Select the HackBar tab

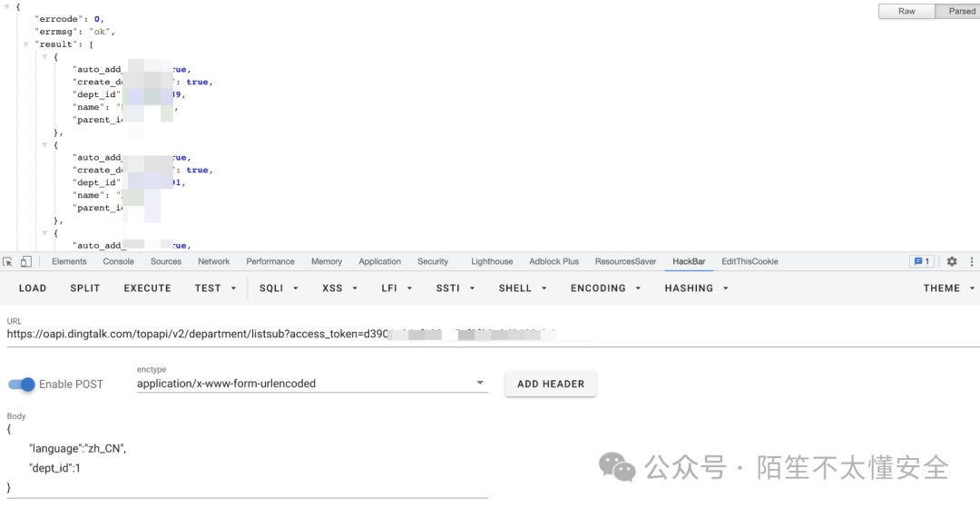[x=689, y=261]
